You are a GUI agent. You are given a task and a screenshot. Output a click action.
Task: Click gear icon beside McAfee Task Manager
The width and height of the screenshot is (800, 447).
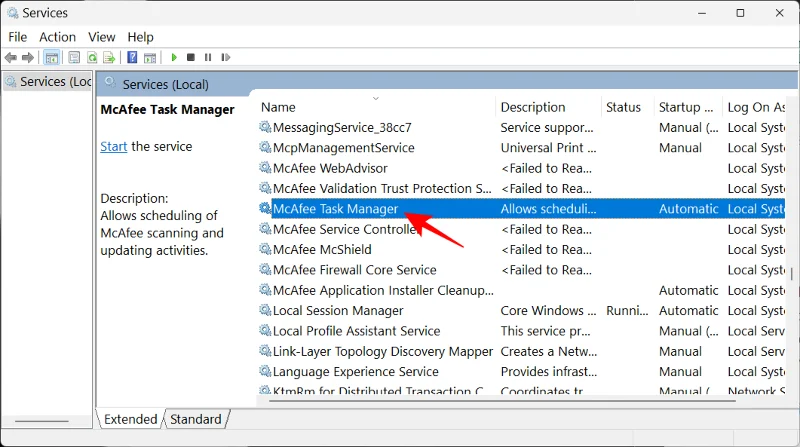[x=265, y=209]
